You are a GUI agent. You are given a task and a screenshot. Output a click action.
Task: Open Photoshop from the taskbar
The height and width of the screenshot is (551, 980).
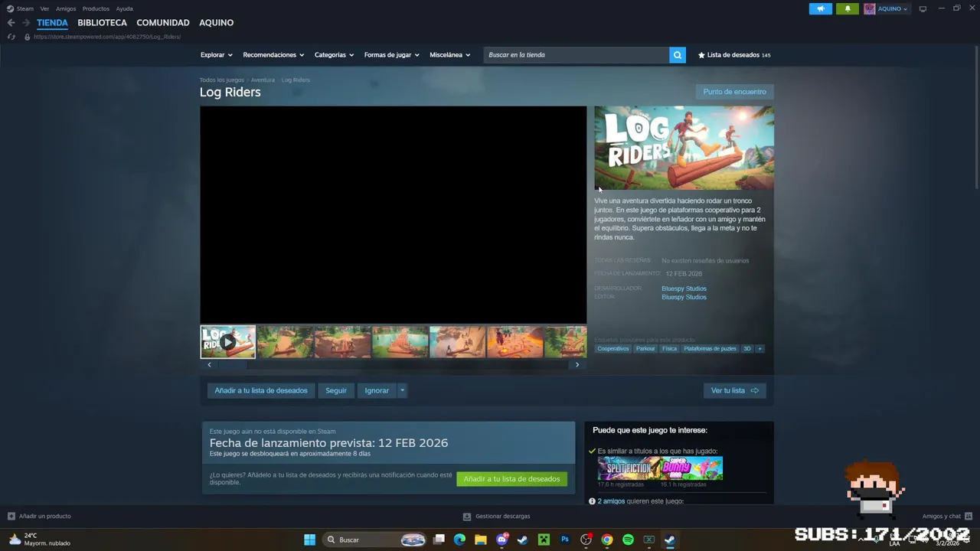(565, 540)
